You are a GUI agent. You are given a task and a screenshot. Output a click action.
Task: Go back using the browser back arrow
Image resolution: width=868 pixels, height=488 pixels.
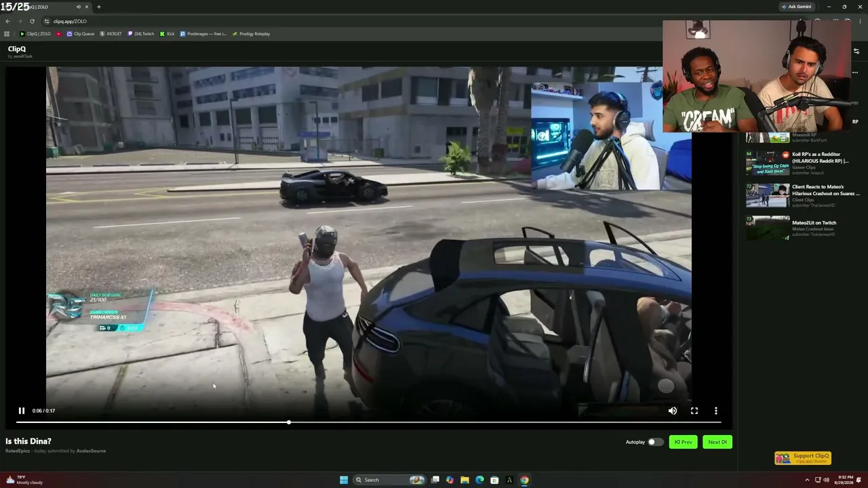[x=7, y=21]
